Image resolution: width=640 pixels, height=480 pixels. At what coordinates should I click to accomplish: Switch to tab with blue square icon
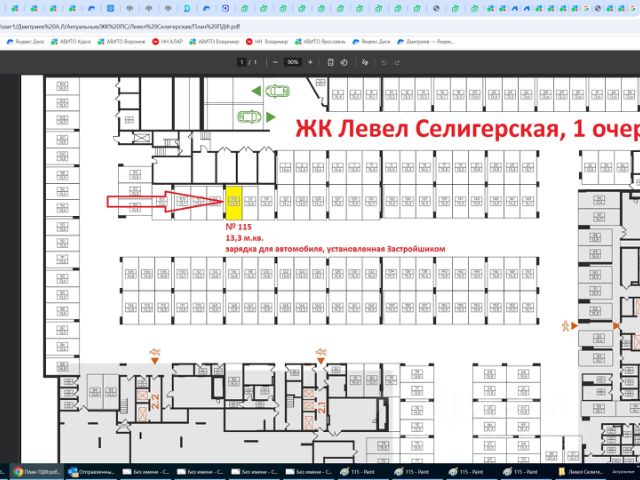[x=110, y=8]
